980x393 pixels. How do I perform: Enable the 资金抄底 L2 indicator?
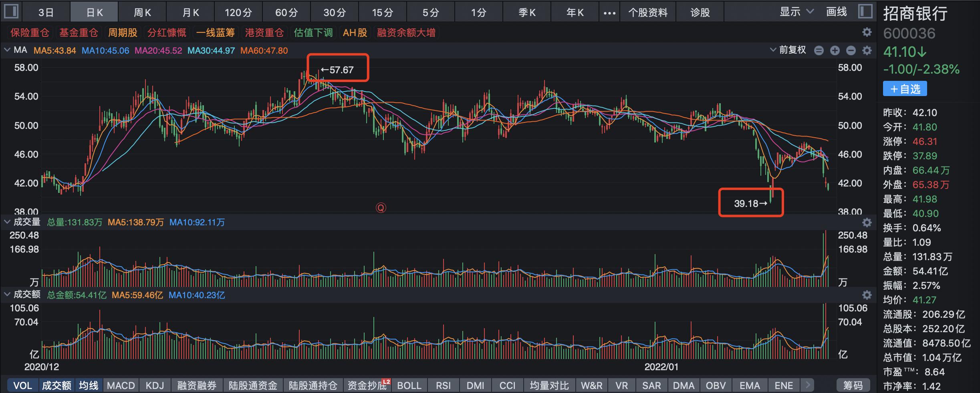click(x=367, y=385)
